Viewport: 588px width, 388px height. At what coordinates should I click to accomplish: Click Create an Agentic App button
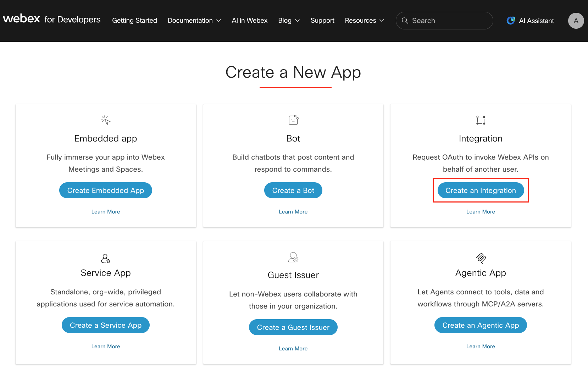point(481,325)
